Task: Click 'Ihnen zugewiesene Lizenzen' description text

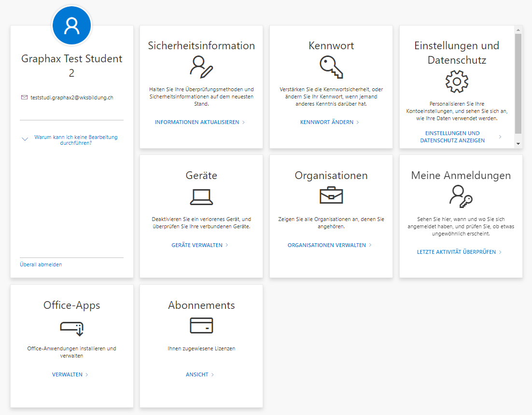Action: point(201,348)
